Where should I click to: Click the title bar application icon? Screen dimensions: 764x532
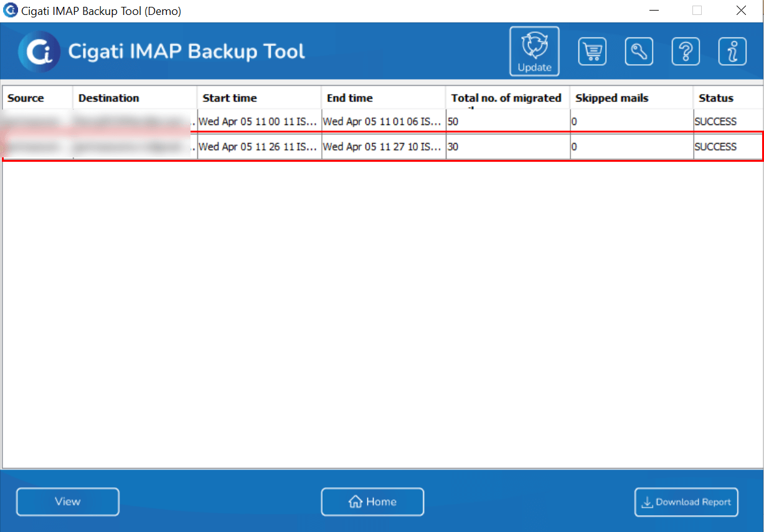click(10, 11)
